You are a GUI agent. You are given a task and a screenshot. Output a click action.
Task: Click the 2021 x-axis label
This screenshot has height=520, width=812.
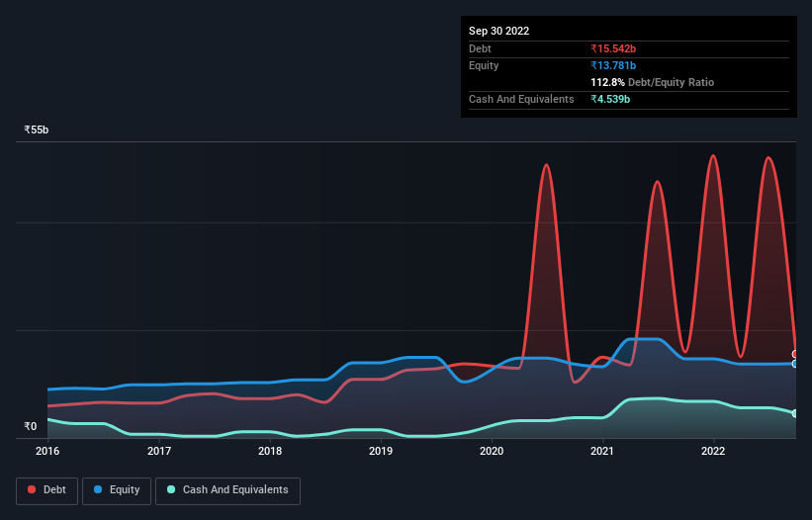(x=602, y=451)
